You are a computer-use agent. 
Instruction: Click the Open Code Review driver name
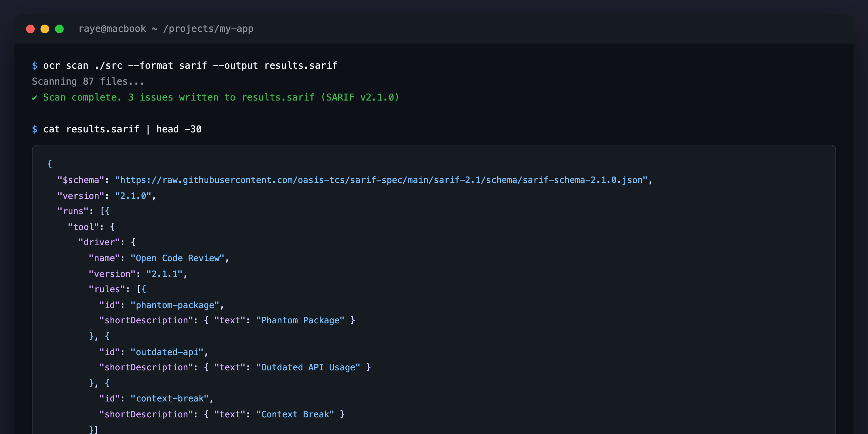point(177,258)
